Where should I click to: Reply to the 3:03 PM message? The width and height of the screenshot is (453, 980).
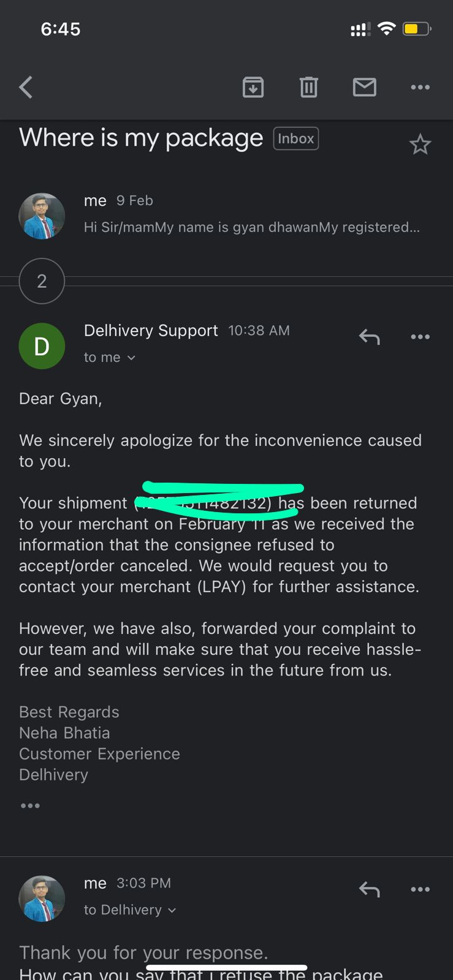point(369,889)
